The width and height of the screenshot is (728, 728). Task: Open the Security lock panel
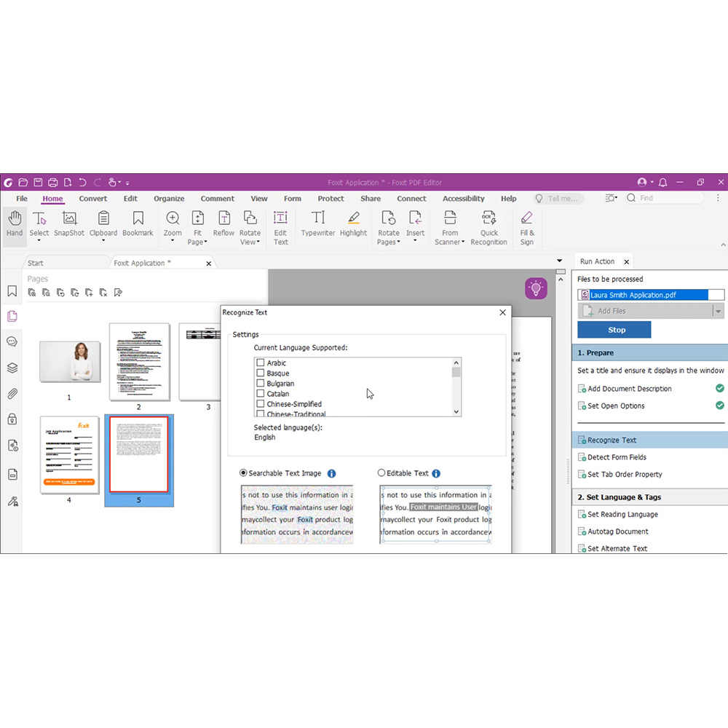[12, 419]
